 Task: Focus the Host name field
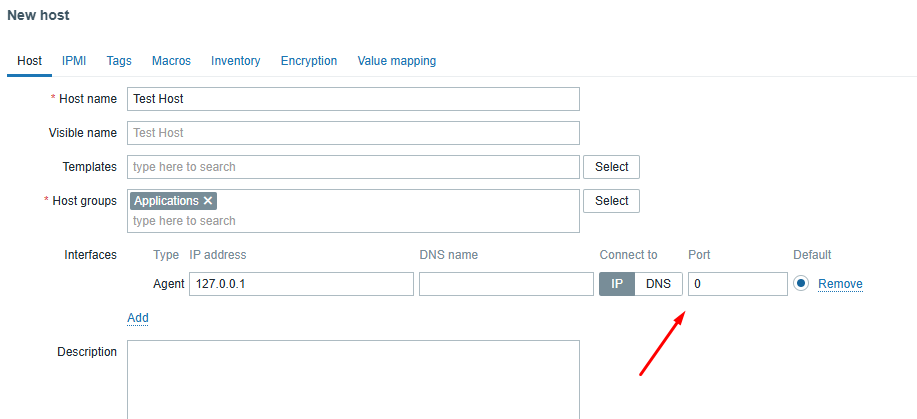[x=354, y=99]
